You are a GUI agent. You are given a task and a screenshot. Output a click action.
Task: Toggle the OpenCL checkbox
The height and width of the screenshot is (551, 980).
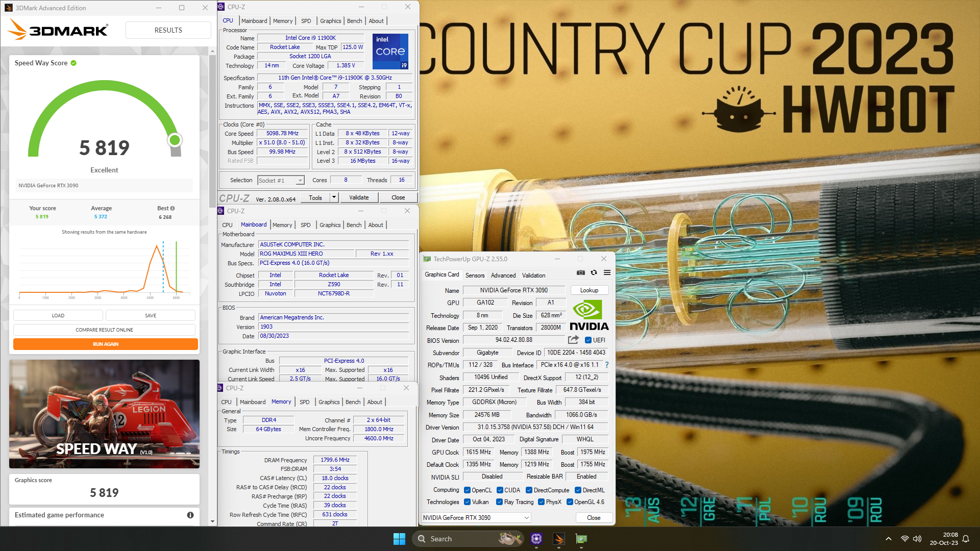pyautogui.click(x=467, y=490)
